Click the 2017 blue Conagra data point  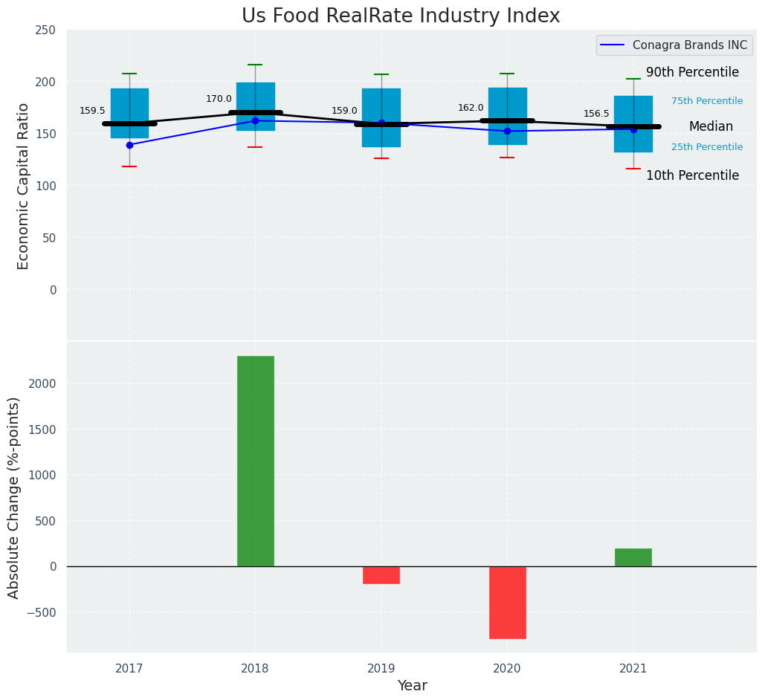click(129, 145)
